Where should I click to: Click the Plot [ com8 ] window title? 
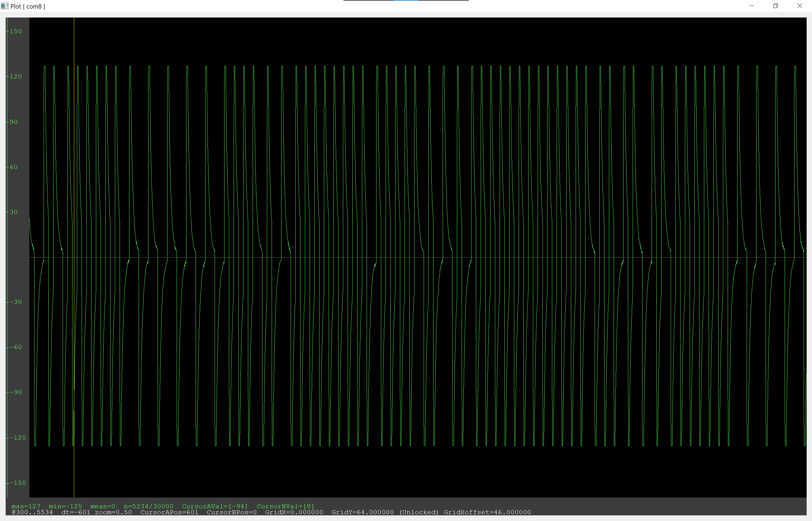[28, 7]
